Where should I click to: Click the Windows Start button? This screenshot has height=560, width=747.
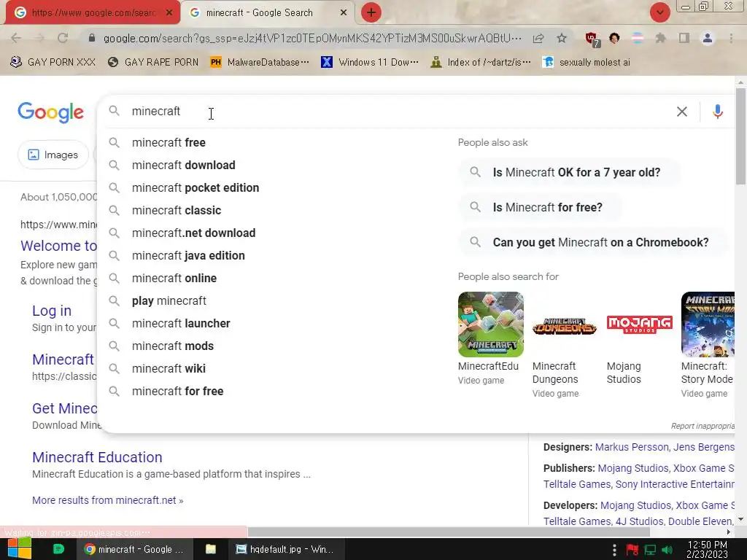tap(20, 548)
